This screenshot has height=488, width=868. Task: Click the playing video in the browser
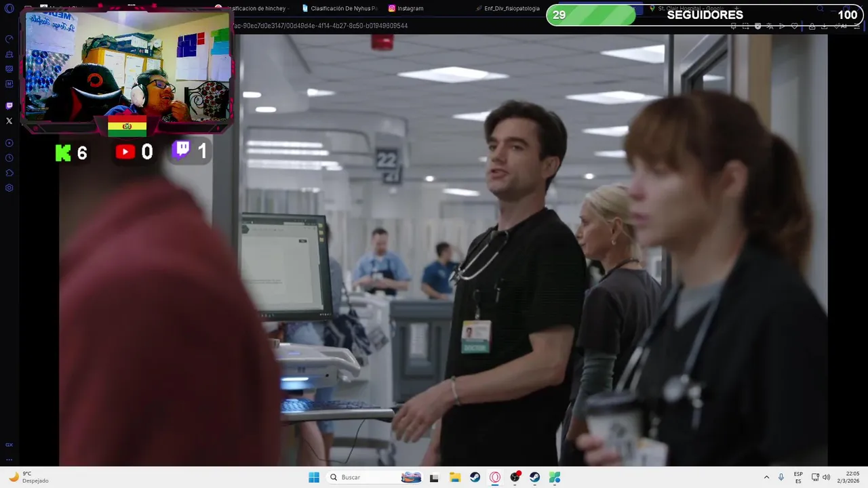click(443, 250)
